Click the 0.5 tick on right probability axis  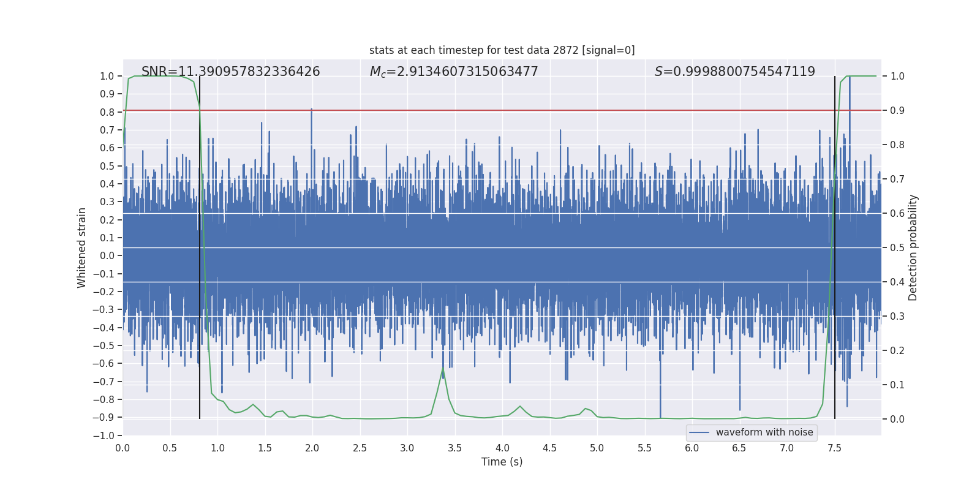897,248
